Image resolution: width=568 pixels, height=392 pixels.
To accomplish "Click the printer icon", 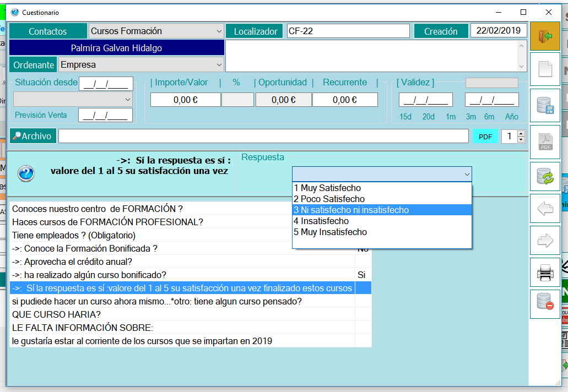I will click(x=545, y=272).
